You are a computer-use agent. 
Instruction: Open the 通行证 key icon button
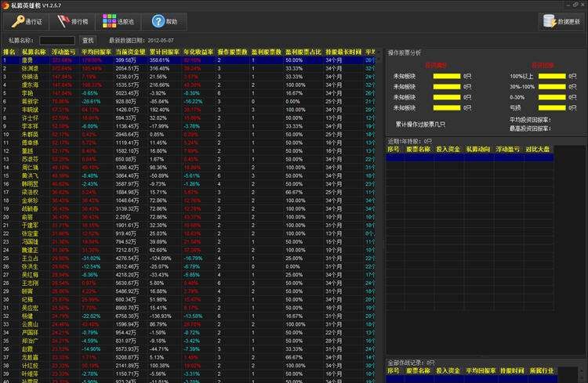(27, 21)
